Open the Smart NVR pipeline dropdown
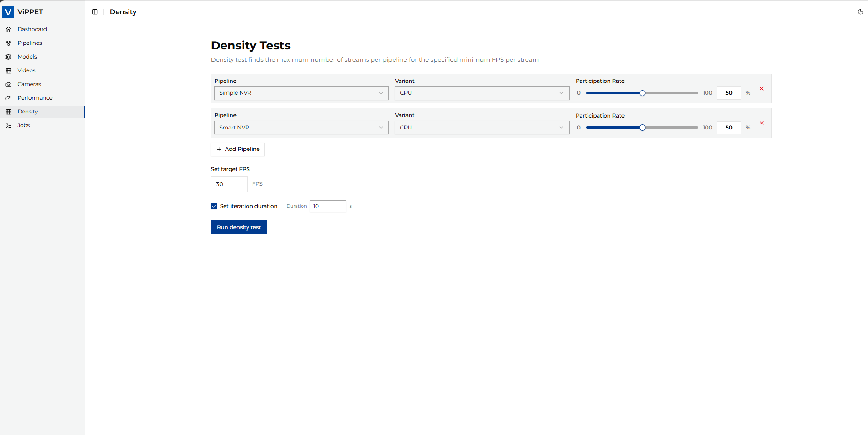This screenshot has height=435, width=868. pyautogui.click(x=301, y=128)
